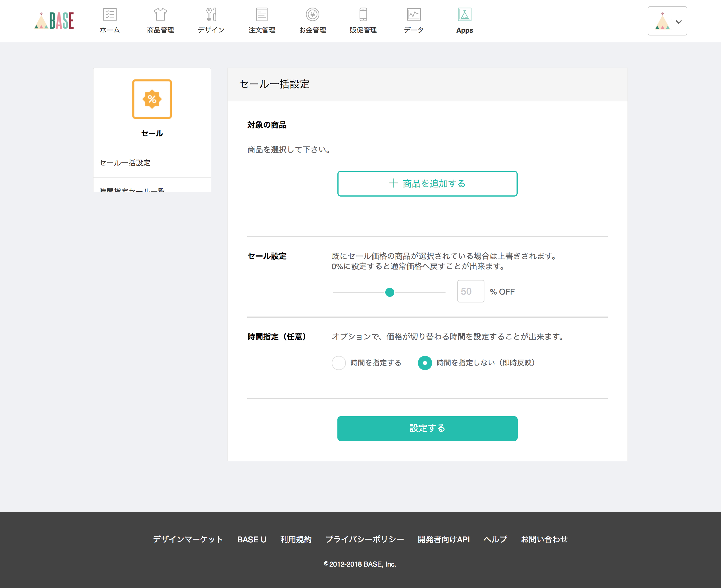This screenshot has width=721, height=588.
Task: Click the orange セール percent icon
Action: 152,99
